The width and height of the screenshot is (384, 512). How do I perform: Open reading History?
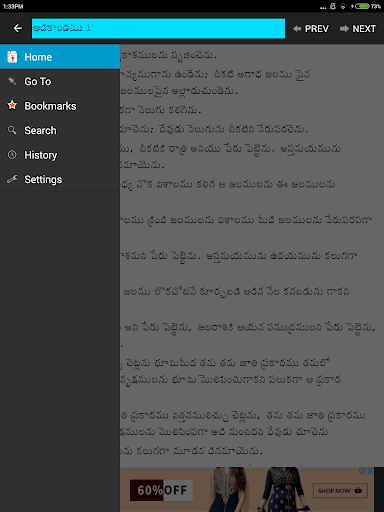60,155
